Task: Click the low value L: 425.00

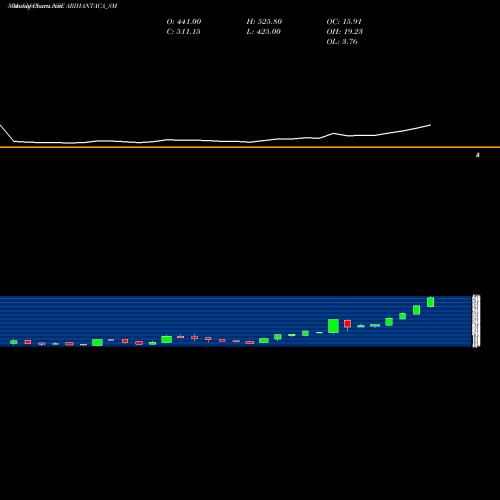Action: coord(263,32)
